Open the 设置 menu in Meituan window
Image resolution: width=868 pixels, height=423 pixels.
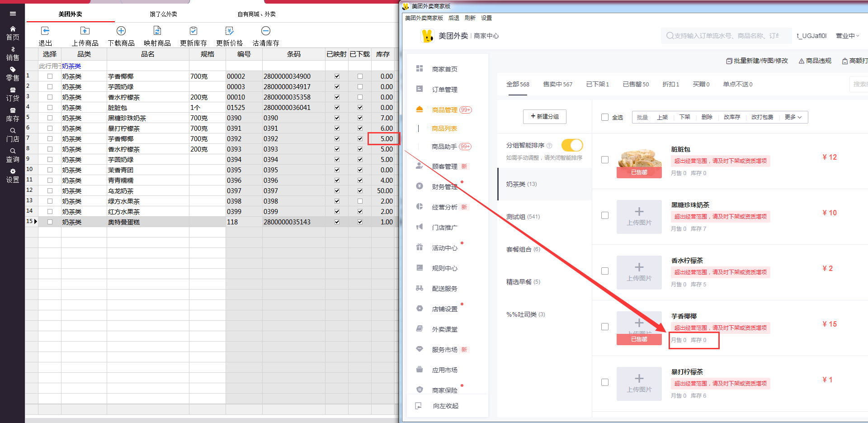(486, 18)
